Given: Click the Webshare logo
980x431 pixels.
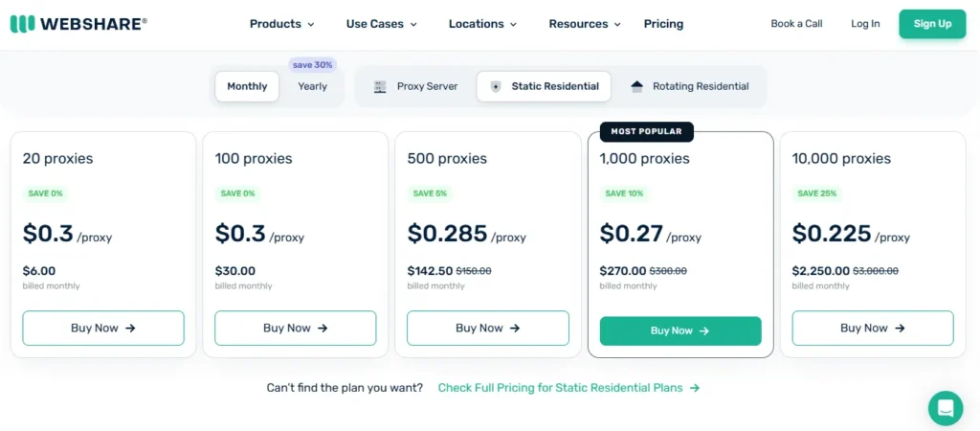Looking at the screenshot, I should 78,24.
